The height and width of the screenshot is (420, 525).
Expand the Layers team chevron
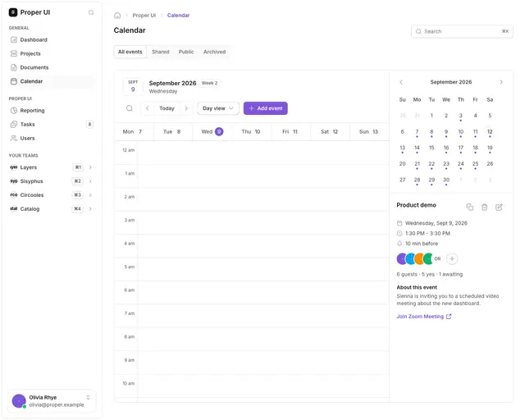tap(90, 167)
